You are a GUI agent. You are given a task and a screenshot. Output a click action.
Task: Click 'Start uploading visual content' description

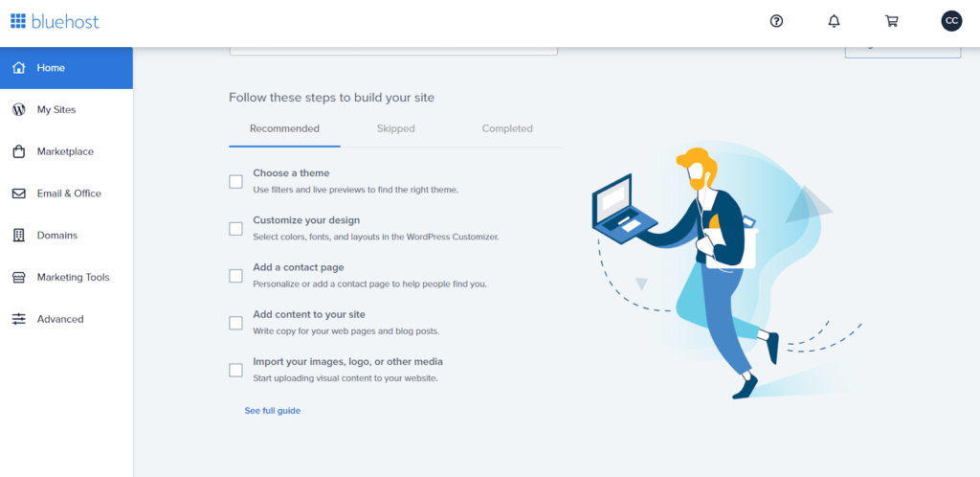coord(345,378)
